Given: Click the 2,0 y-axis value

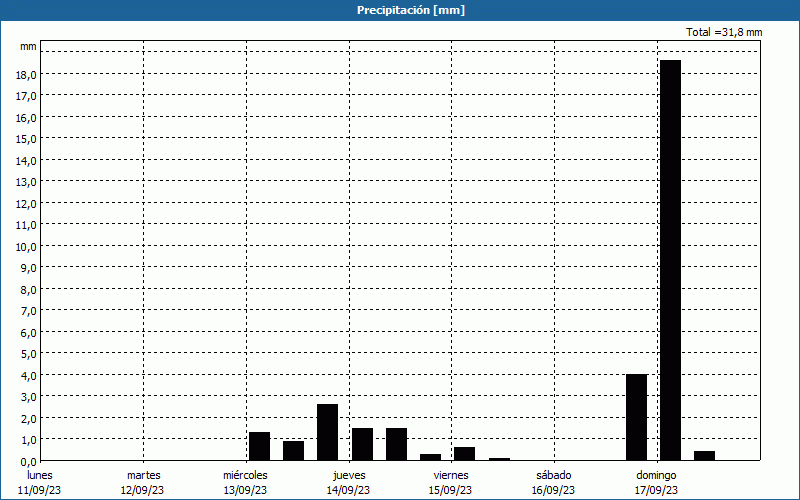Looking at the screenshot, I should 28,419.
